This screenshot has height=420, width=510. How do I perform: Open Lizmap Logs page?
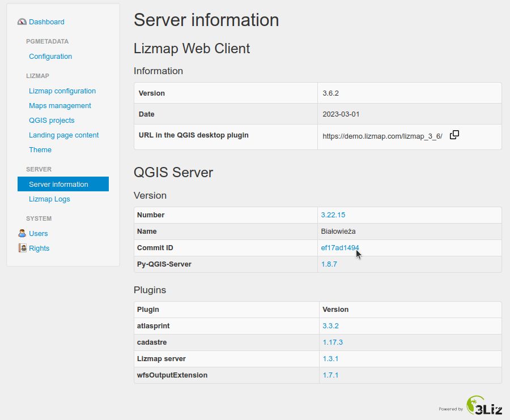click(x=49, y=199)
